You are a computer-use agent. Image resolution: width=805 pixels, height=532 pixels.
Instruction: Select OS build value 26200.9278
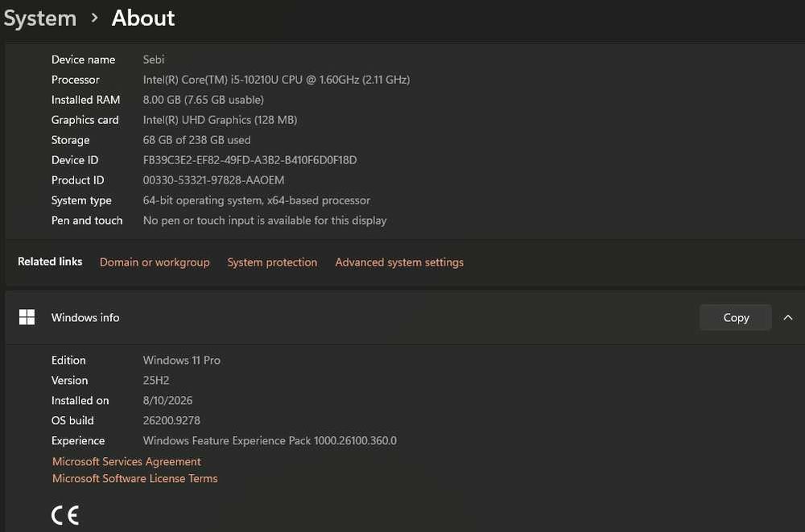coord(171,421)
